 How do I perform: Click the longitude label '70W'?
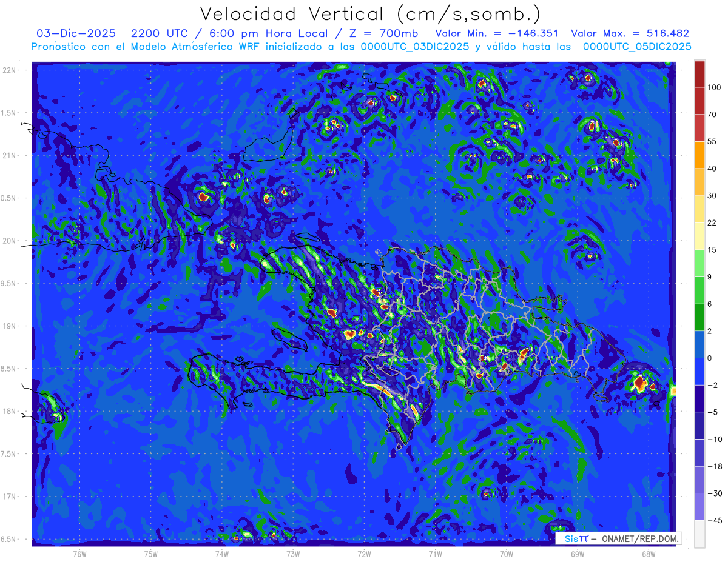pos(506,554)
